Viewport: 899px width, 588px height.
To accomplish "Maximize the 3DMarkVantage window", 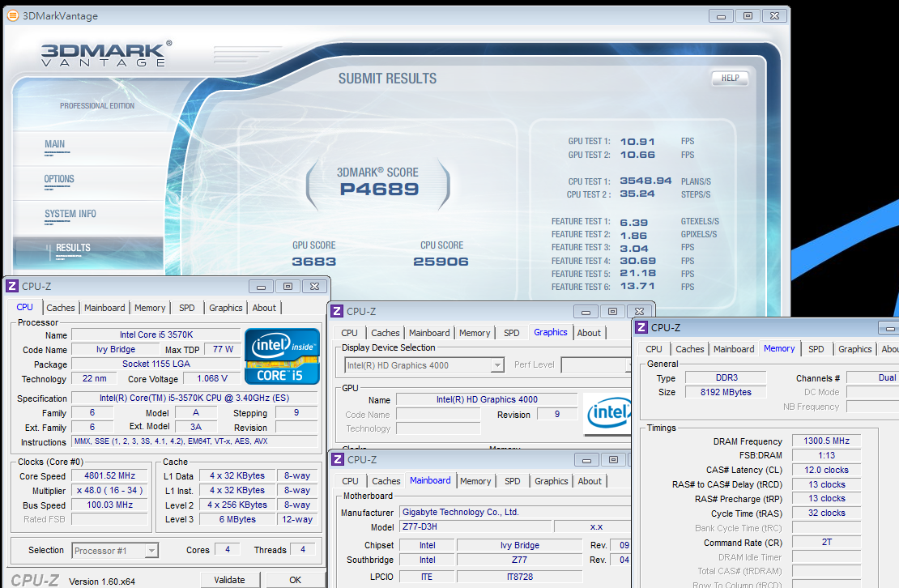I will click(x=748, y=16).
